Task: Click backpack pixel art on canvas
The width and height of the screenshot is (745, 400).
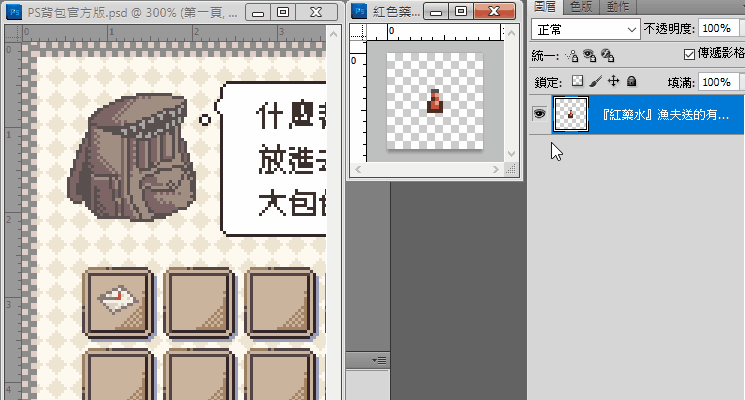Action: coord(132,157)
